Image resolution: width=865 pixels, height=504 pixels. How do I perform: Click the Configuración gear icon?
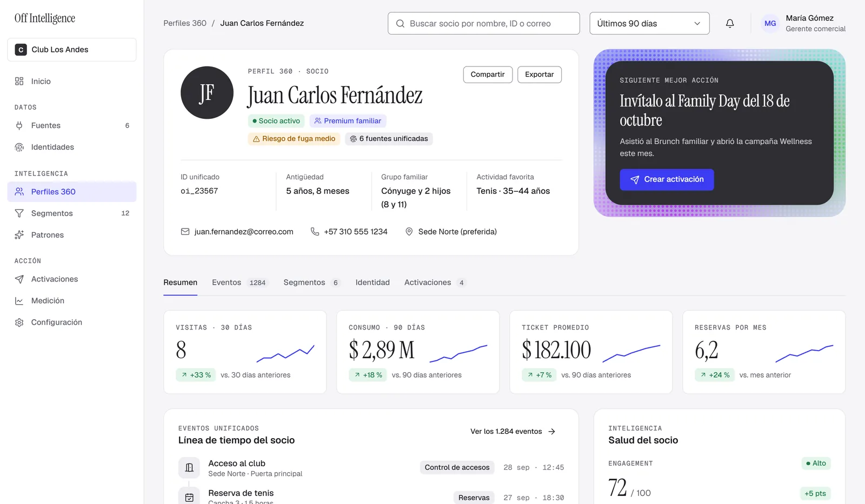tap(19, 322)
